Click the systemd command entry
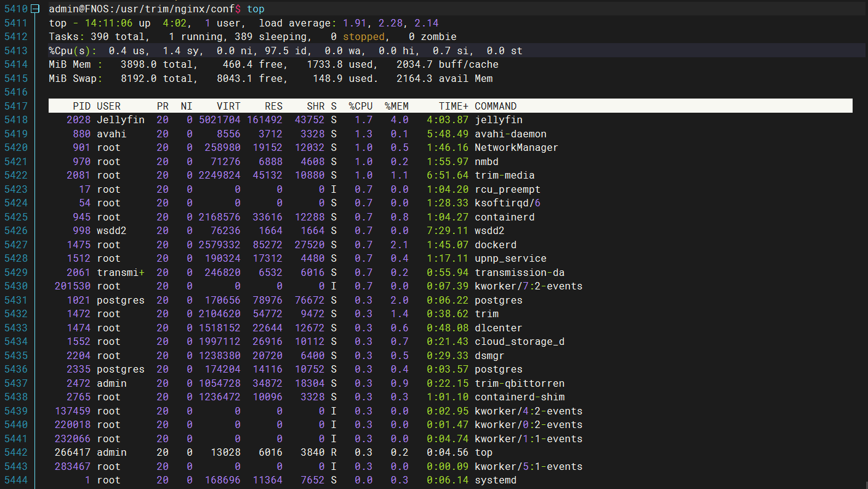The image size is (868, 489). [x=496, y=480]
